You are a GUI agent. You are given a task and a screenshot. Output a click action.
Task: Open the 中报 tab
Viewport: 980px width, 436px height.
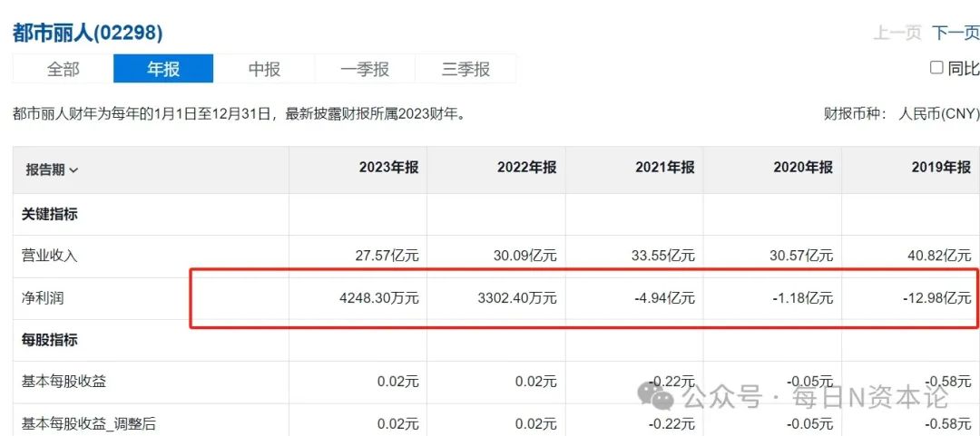[x=264, y=69]
